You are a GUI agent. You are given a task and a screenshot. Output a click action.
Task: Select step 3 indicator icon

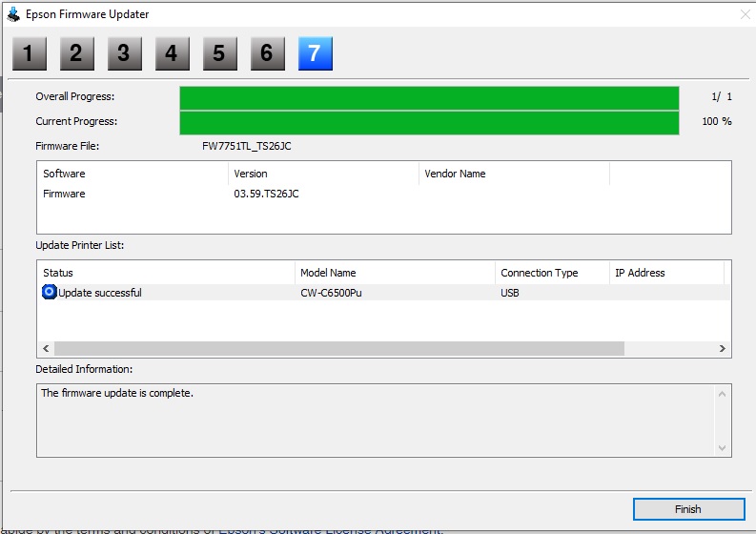125,53
